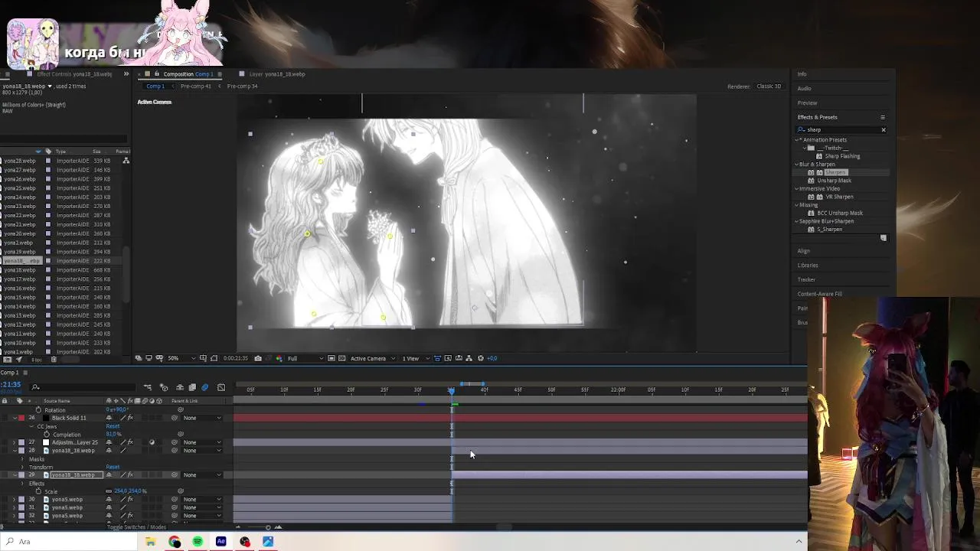Click the parent pick whip for Black Solid 11
This screenshot has width=980, height=551.
click(x=175, y=418)
